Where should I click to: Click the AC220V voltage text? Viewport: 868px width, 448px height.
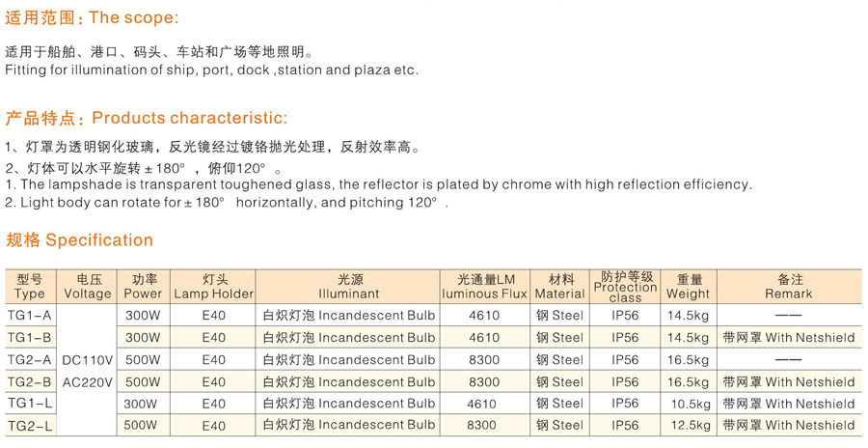tap(88, 382)
